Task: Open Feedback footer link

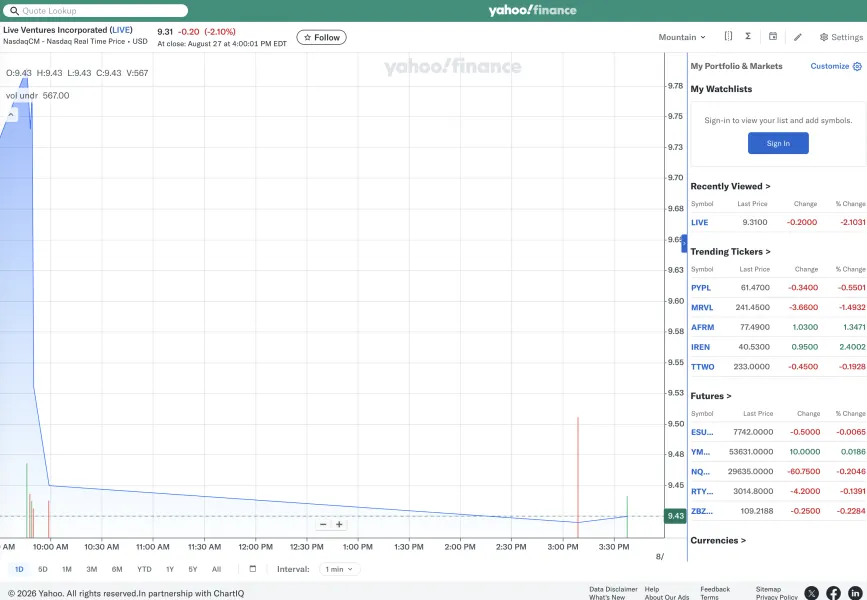Action: 715,589
